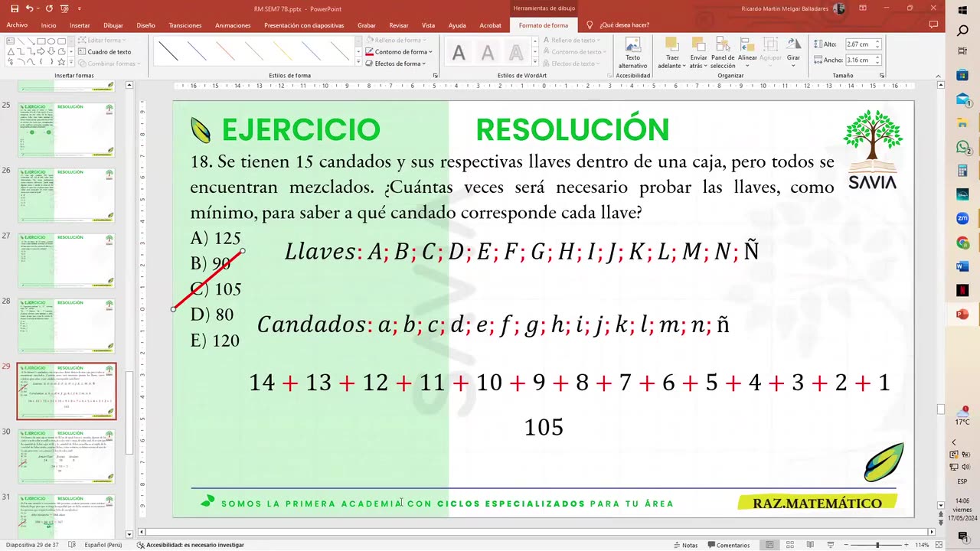Viewport: 980px width, 551px height.
Task: Undo the last action
Action: point(29,8)
